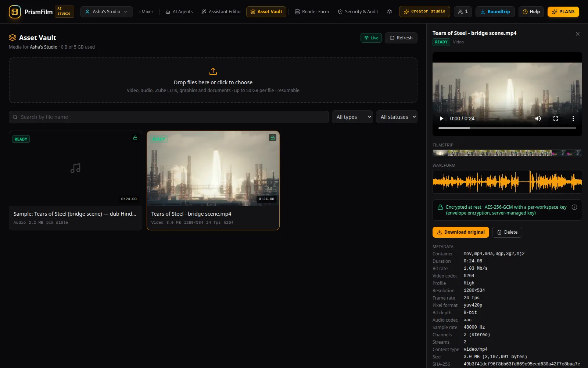Click the PrismFilm film logo icon
Image resolution: width=588 pixels, height=368 pixels.
click(15, 12)
